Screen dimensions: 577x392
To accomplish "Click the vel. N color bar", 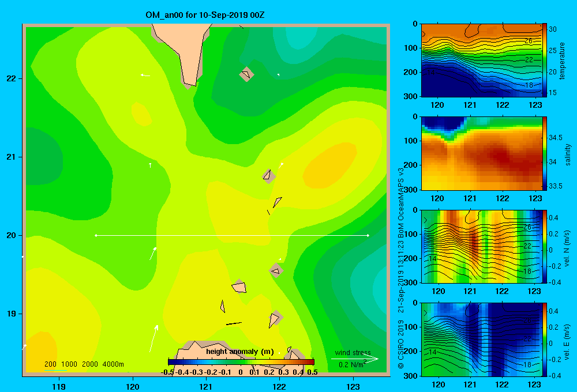I will (544, 246).
